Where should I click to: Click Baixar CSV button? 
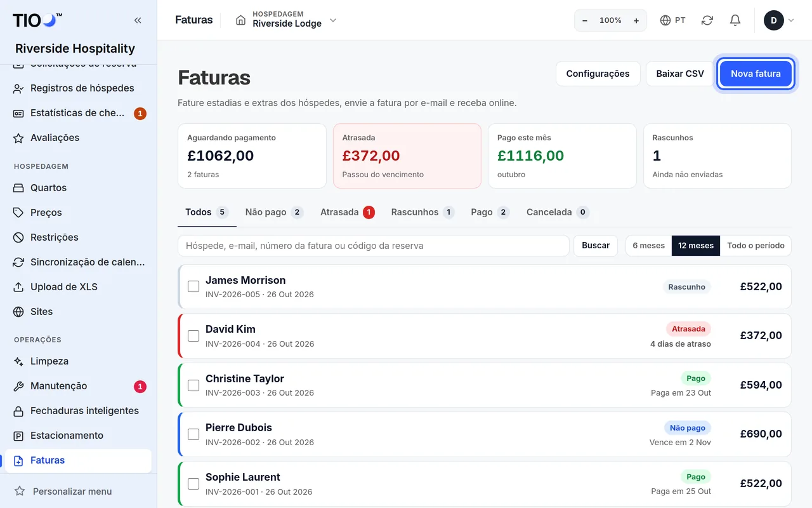(680, 74)
